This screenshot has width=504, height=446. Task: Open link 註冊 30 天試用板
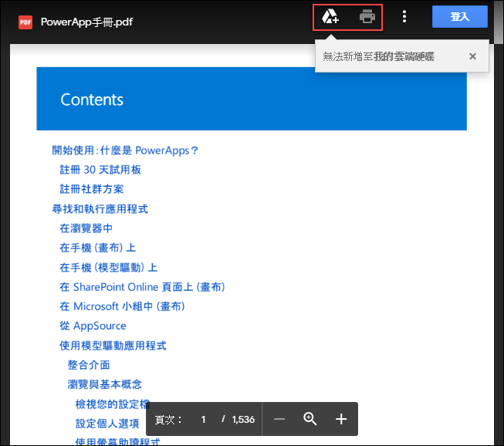(x=100, y=170)
